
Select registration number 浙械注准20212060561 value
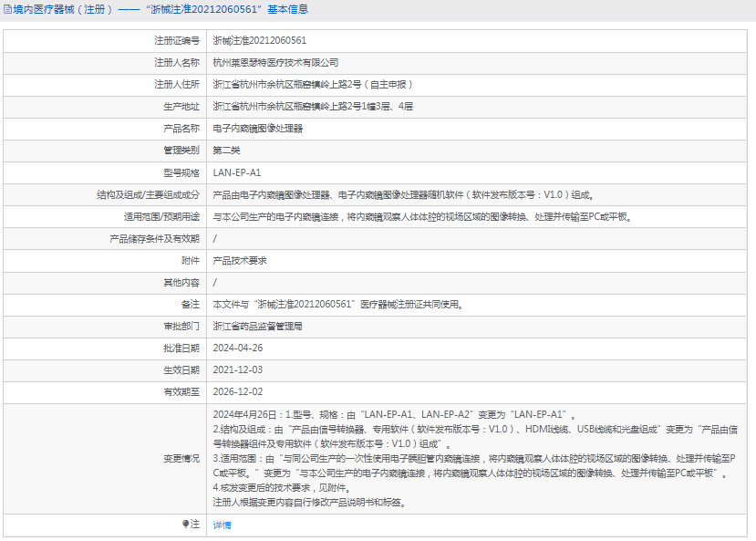[x=259, y=40]
